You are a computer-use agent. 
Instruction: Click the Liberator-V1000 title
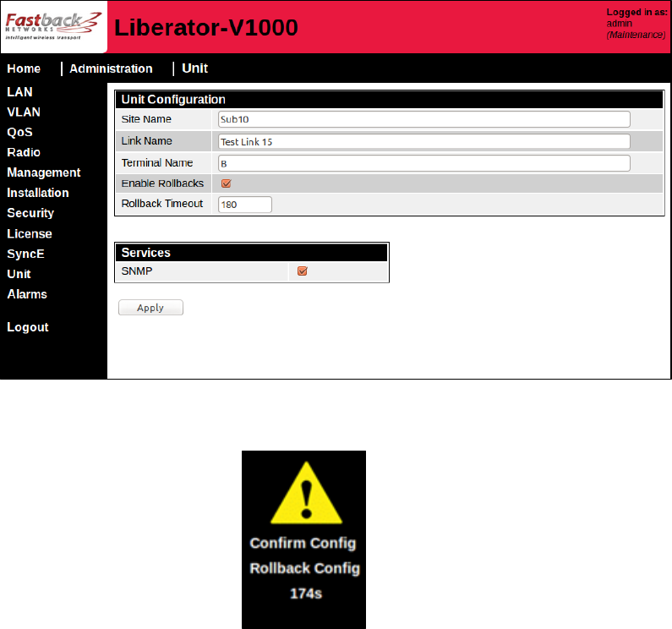coord(206,27)
